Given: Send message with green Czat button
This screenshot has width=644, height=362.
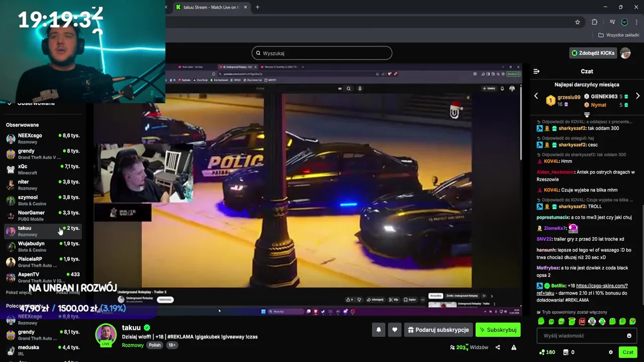Looking at the screenshot, I should click(x=628, y=352).
